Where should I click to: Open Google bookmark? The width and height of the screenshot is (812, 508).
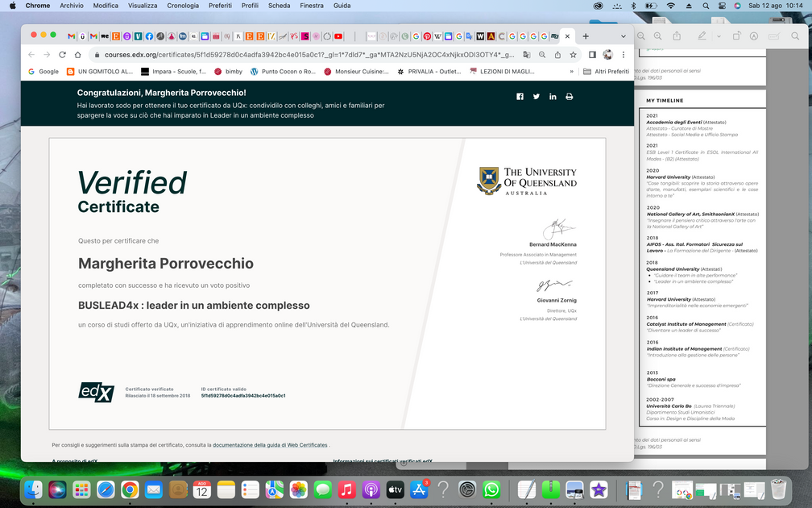click(x=43, y=72)
